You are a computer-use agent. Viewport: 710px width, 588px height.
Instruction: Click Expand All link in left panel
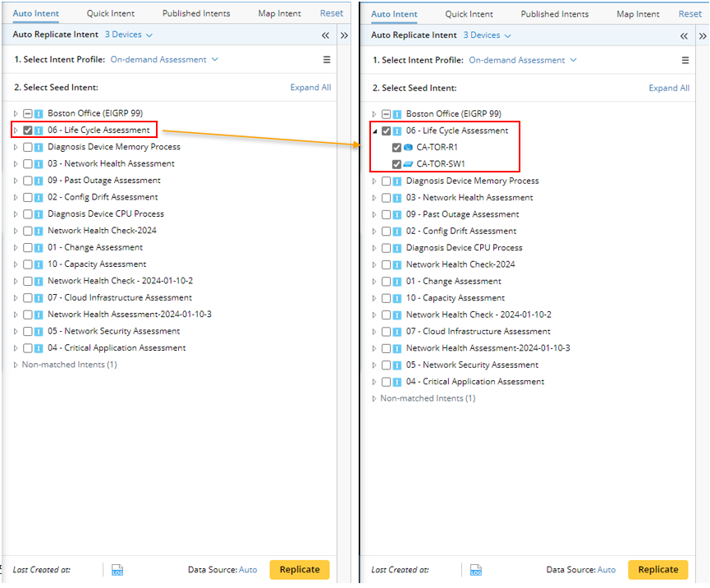pyautogui.click(x=310, y=88)
